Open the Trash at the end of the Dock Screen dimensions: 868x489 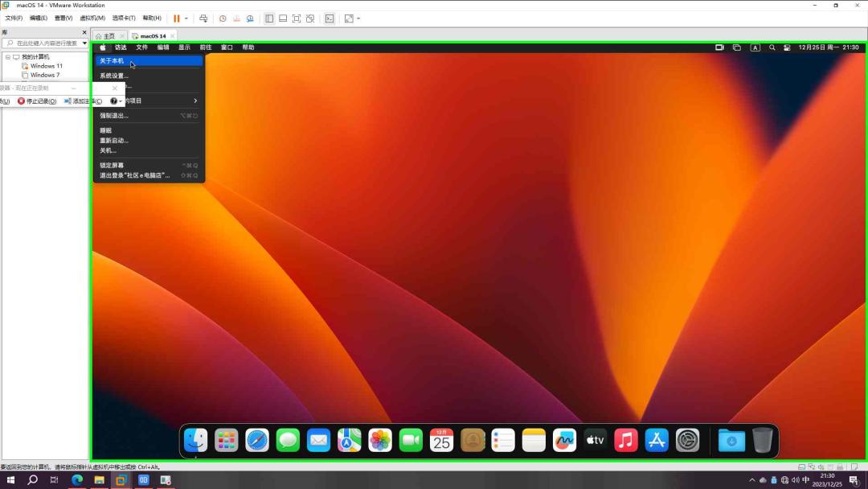[762, 440]
